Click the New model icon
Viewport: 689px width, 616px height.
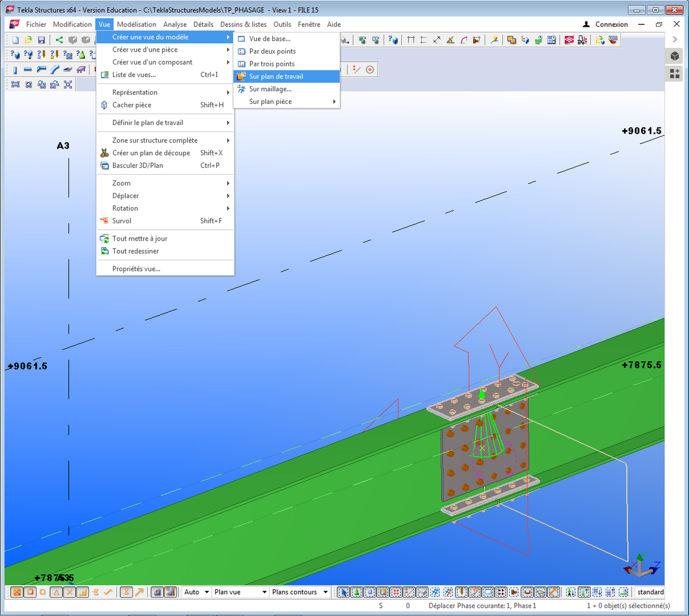coord(15,40)
